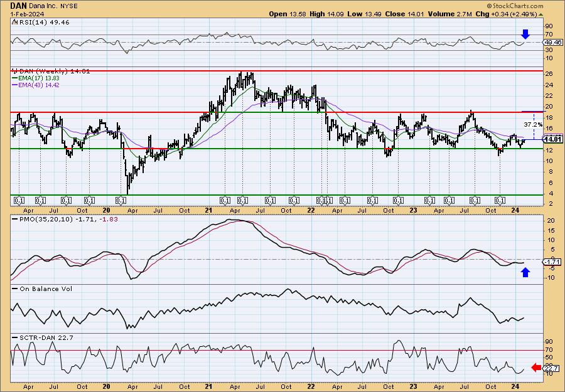Click the bar-chart icon beside DAN (Weekly)
The width and height of the screenshot is (565, 392).
coord(15,72)
